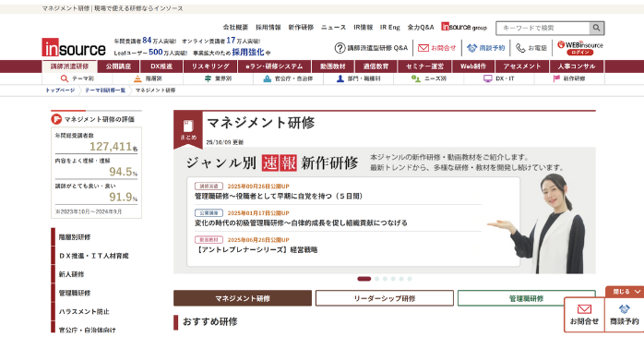644x337 pixels.
Task: Open 階層別研修 in sidebar
Action: pos(75,237)
